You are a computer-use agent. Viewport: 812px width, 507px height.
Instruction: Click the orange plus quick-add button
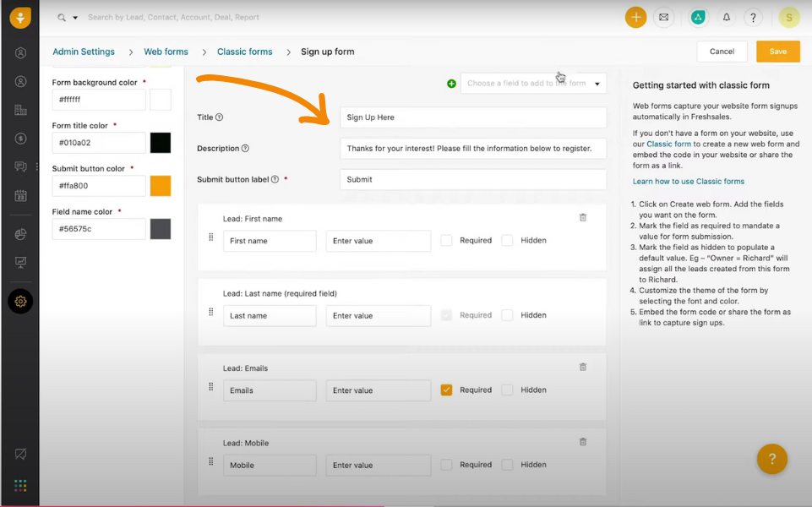pos(636,18)
